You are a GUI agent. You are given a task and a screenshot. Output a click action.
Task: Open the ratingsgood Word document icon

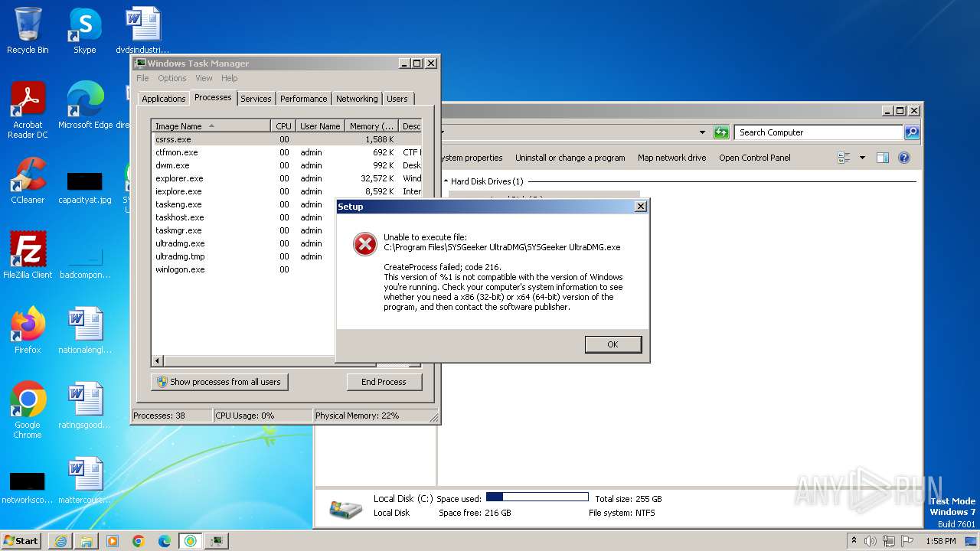pos(85,405)
